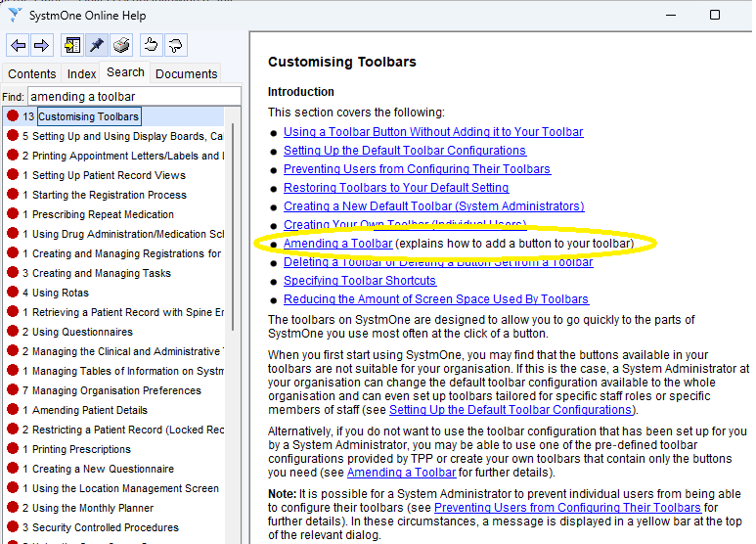The width and height of the screenshot is (756, 544).
Task: Select 'Using the Monthly Planner' result
Action: [93, 508]
